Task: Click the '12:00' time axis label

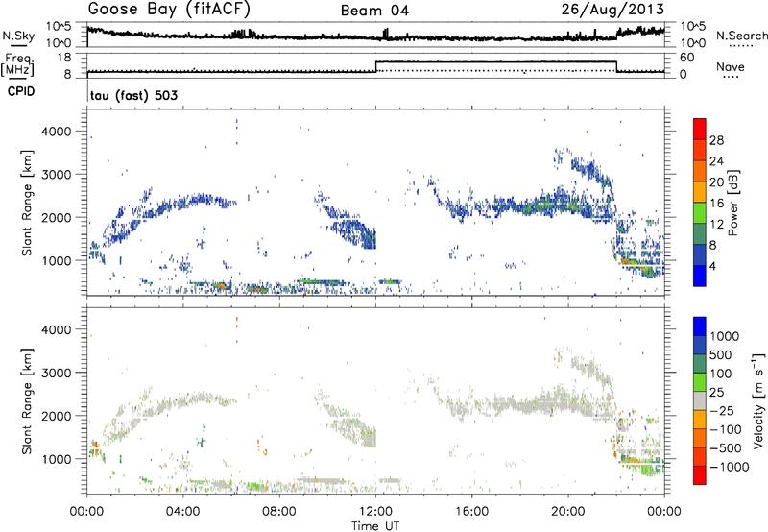Action: point(375,512)
